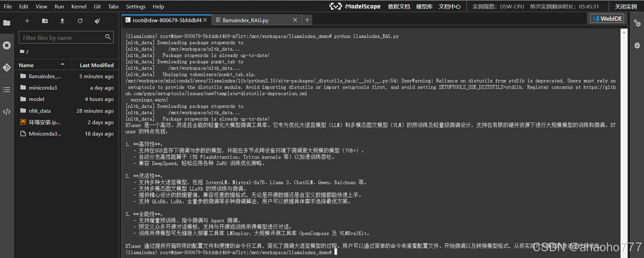Image resolution: width=644 pixels, height=258 pixels.
Task: Select the Miniconda3... file
Action: (x=66, y=134)
